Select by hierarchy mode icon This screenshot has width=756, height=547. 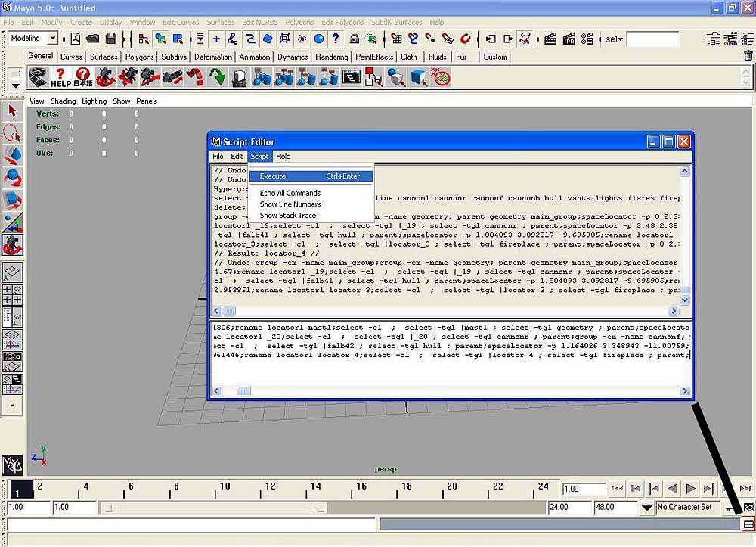(x=143, y=39)
